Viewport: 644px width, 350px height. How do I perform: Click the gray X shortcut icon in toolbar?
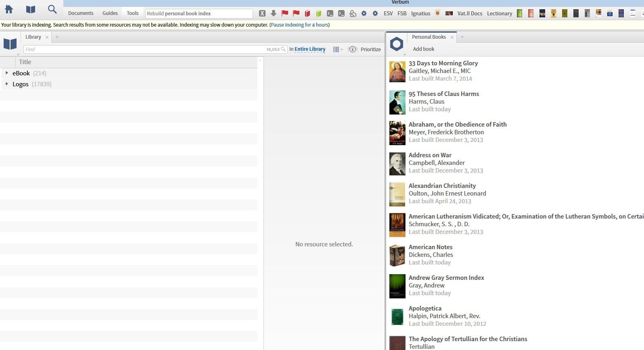tap(262, 13)
